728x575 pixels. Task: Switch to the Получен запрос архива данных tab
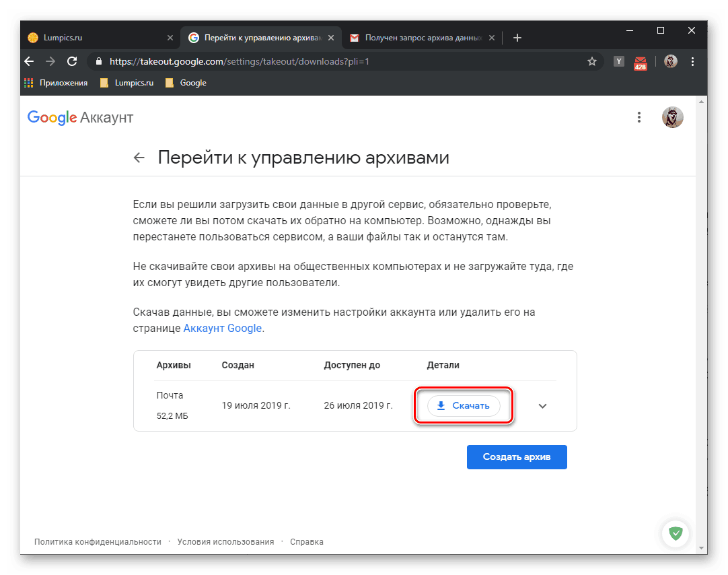pyautogui.click(x=423, y=38)
